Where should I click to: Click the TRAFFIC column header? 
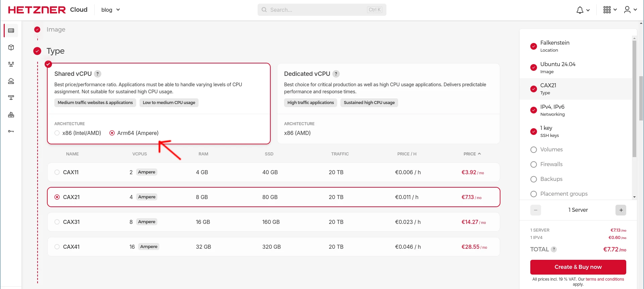point(340,154)
